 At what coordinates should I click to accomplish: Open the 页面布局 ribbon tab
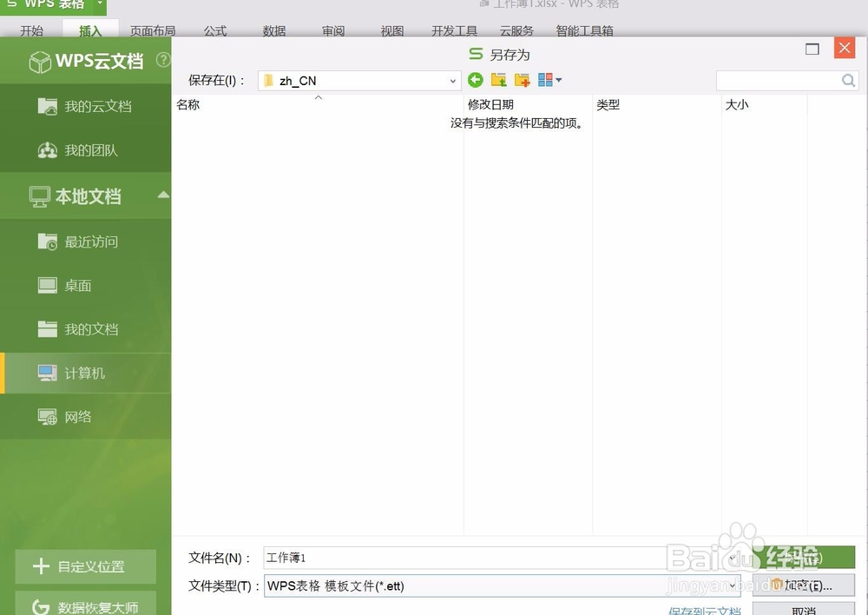tap(153, 30)
